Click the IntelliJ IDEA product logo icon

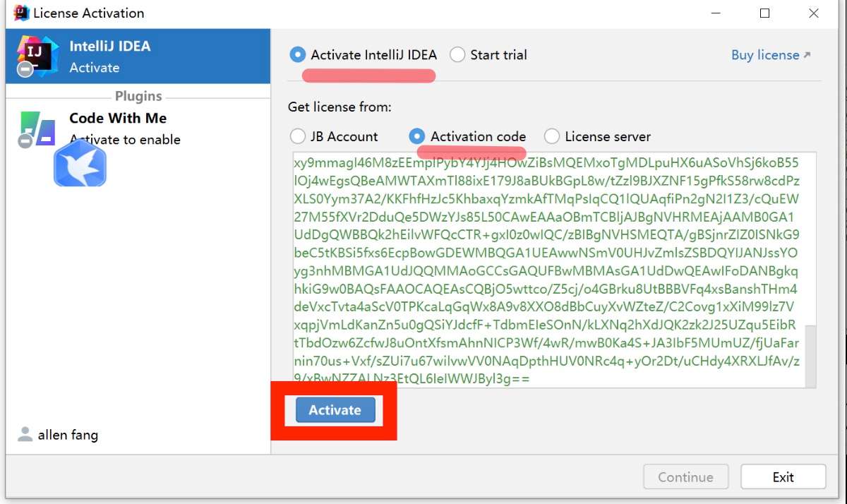37,56
